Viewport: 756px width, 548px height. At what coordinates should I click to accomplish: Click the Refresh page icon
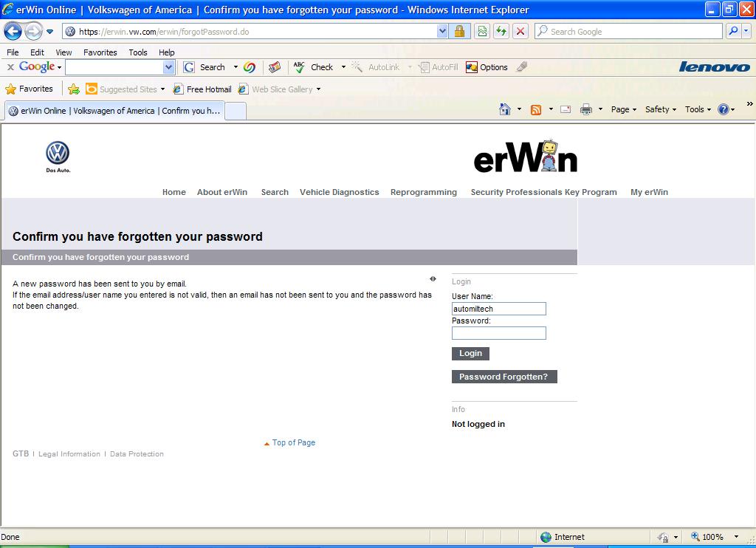point(501,32)
